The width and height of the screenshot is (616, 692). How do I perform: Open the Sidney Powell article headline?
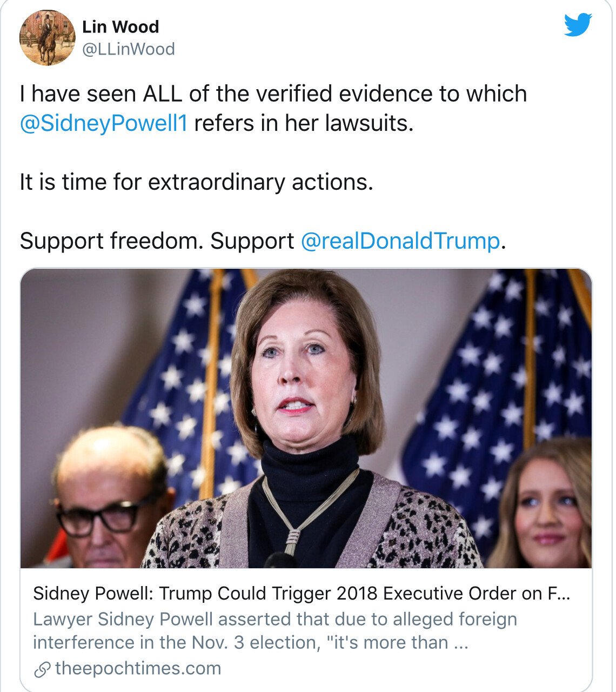click(301, 593)
